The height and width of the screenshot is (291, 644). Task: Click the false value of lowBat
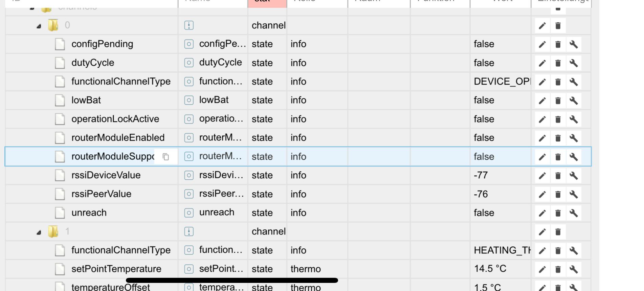[484, 100]
